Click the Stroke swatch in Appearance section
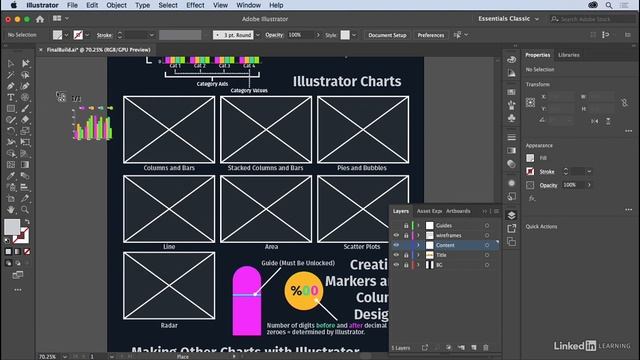640x360 pixels. 530,171
